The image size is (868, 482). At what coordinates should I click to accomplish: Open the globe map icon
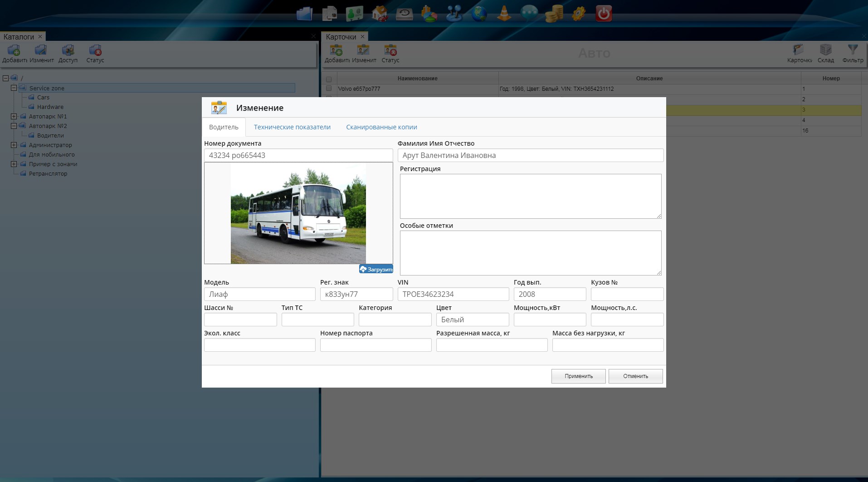(479, 14)
